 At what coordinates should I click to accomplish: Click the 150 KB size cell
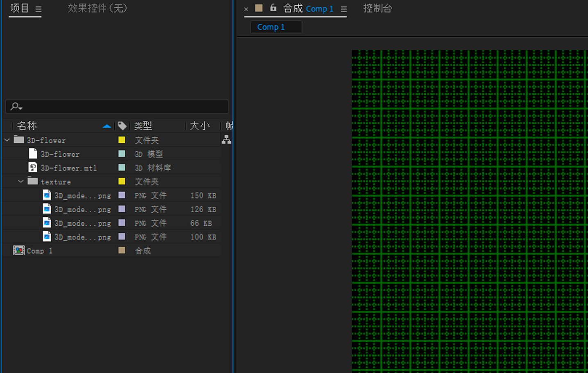(203, 195)
